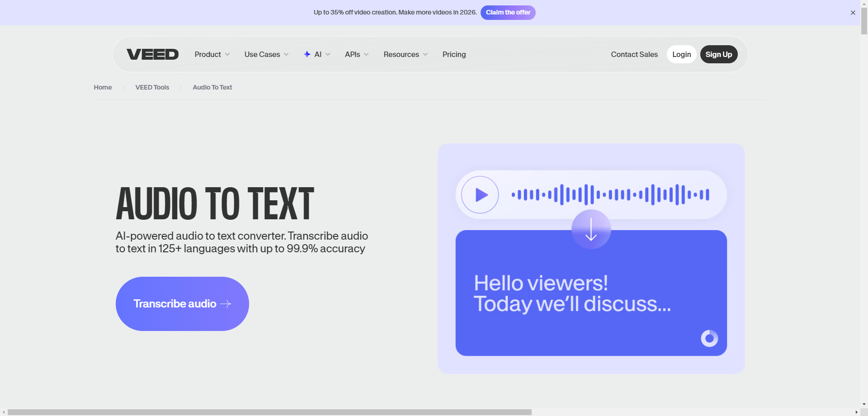Navigate to VEED Tools via breadcrumb

[152, 87]
